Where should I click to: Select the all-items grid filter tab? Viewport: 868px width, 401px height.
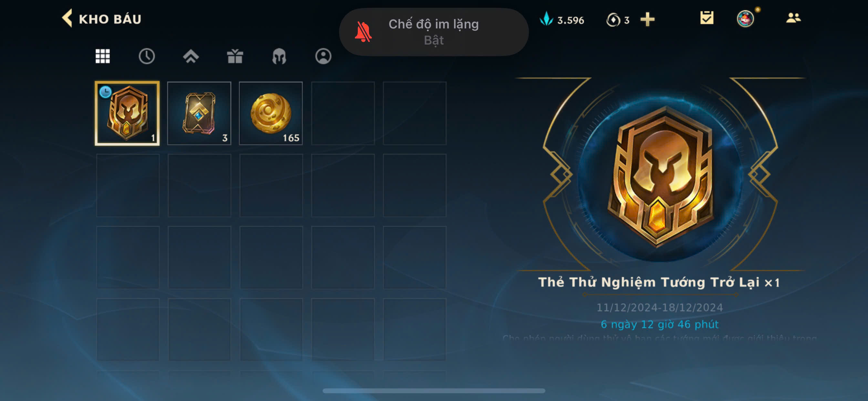(x=102, y=56)
